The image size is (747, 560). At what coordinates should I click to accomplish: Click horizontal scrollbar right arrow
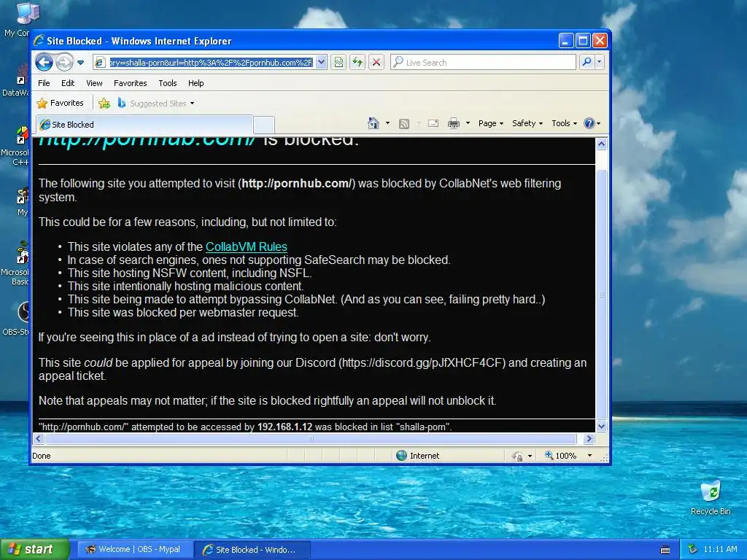[x=589, y=438]
